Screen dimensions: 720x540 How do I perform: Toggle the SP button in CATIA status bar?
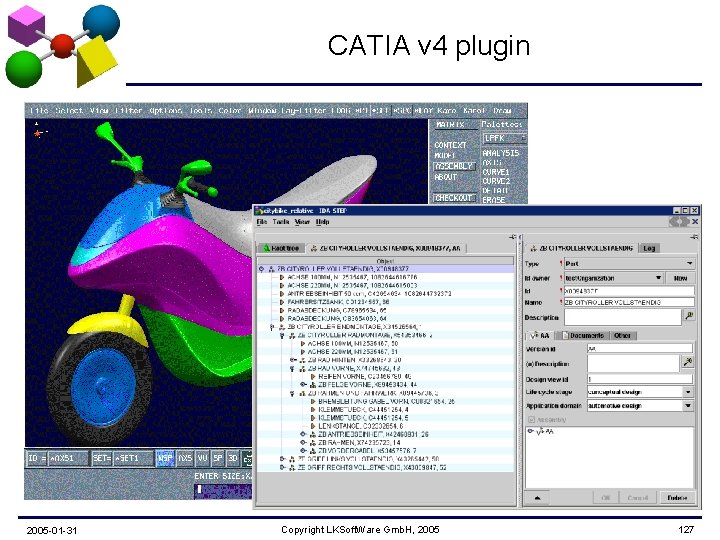pyautogui.click(x=218, y=458)
